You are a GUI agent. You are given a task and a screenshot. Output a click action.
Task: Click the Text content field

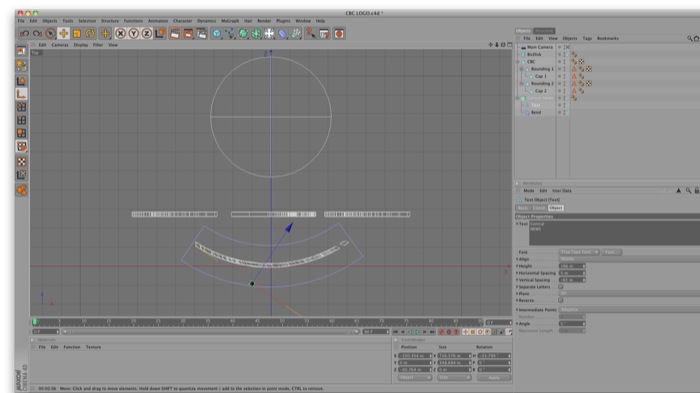pyautogui.click(x=614, y=233)
